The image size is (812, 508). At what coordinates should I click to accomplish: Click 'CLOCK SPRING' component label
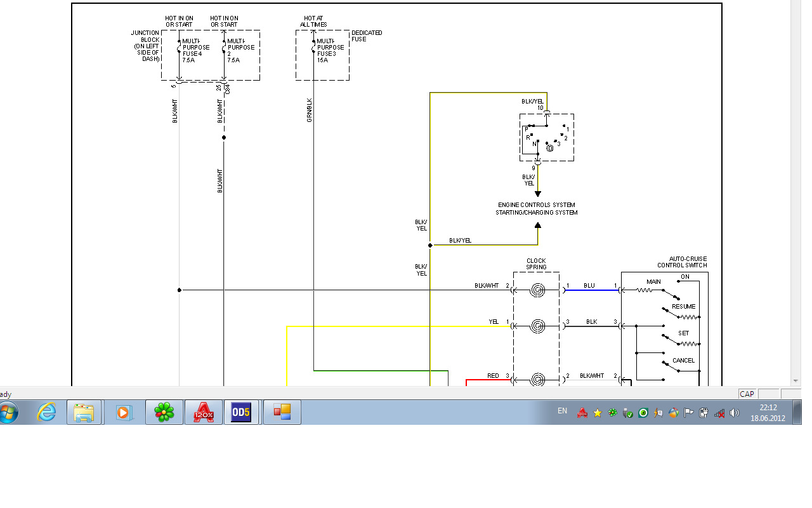click(536, 264)
